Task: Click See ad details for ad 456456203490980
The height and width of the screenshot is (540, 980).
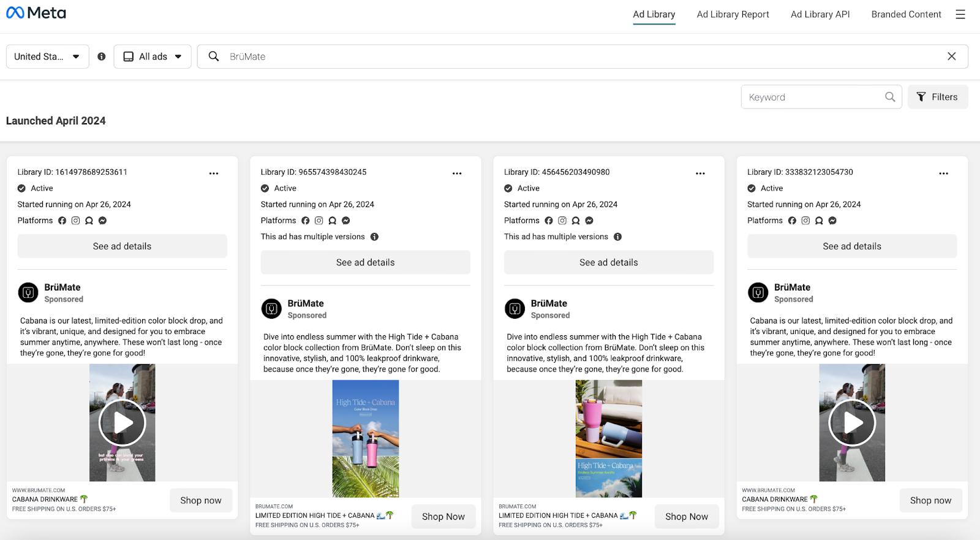Action: click(608, 262)
